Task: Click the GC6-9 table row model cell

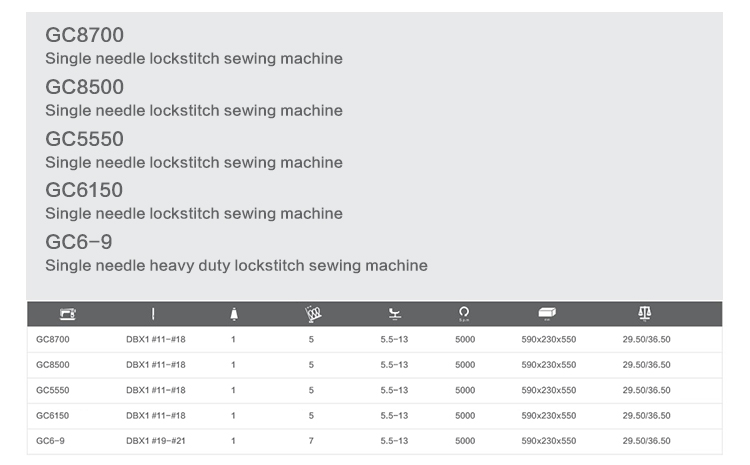Action: [x=50, y=441]
